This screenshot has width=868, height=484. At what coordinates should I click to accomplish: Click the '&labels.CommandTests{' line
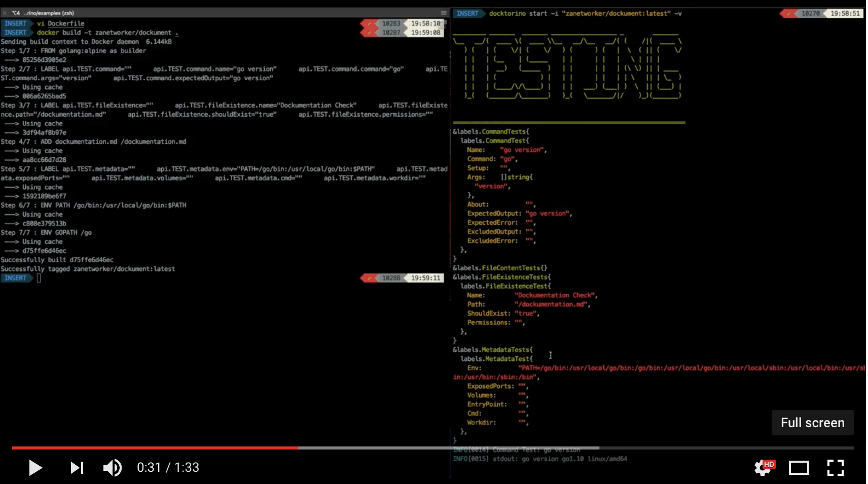coord(491,132)
